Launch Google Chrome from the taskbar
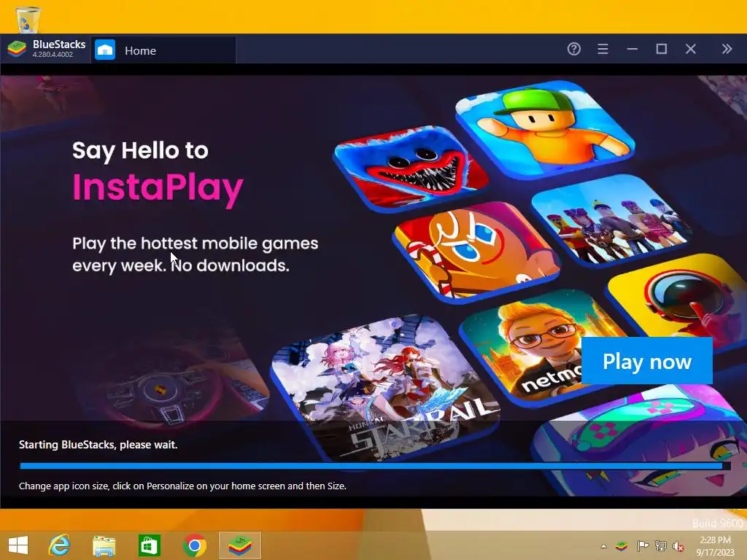This screenshot has height=560, width=747. pyautogui.click(x=194, y=545)
